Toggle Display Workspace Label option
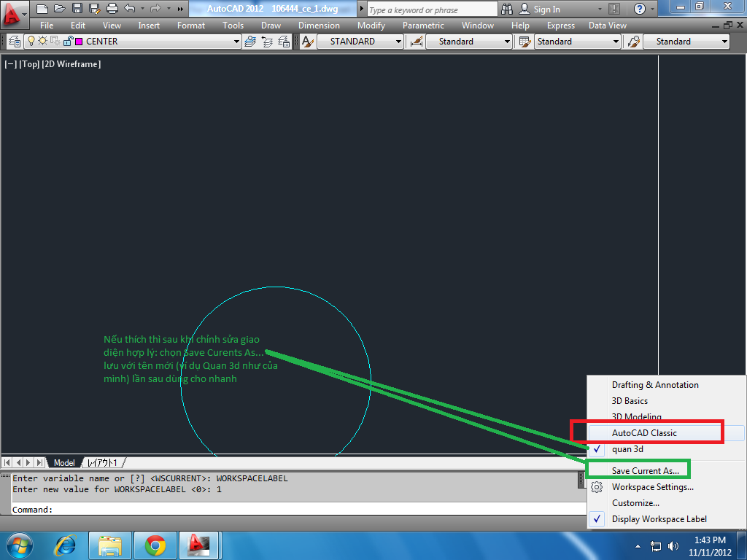Viewport: 747px width, 560px height. coord(665,519)
